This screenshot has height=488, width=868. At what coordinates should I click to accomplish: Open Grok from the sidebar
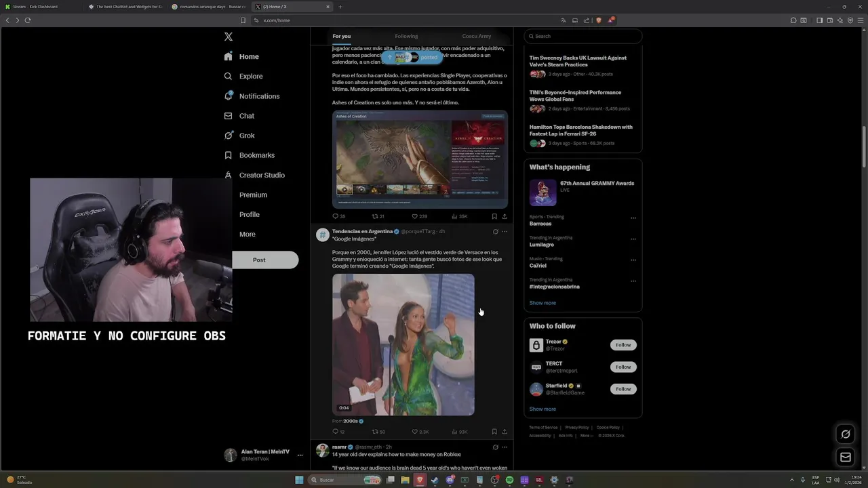pos(239,136)
